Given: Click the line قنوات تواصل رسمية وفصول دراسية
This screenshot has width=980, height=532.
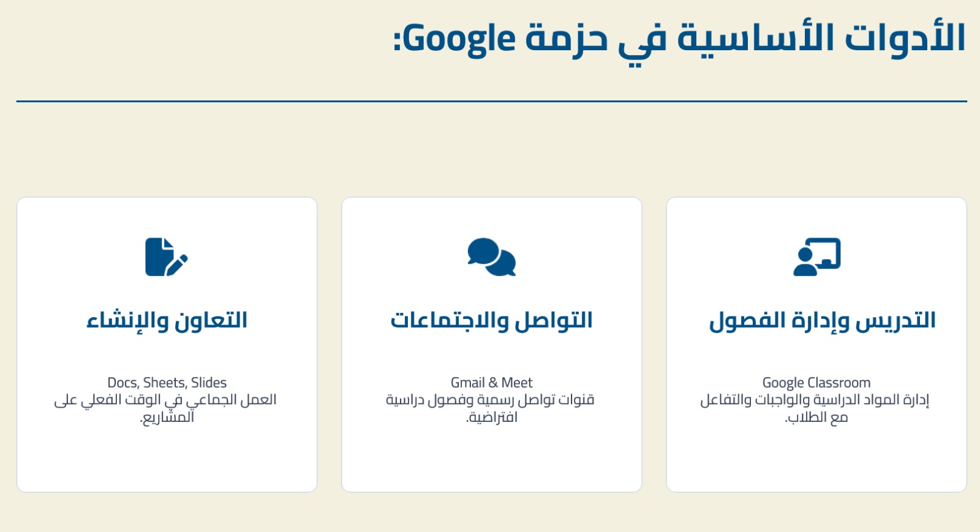Looking at the screenshot, I should (490, 400).
